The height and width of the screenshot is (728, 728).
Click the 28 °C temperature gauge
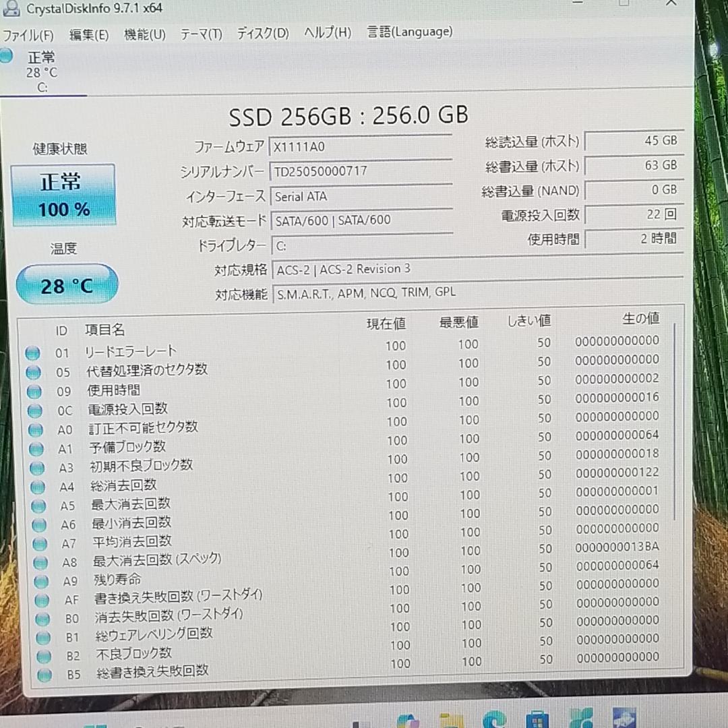click(x=66, y=284)
